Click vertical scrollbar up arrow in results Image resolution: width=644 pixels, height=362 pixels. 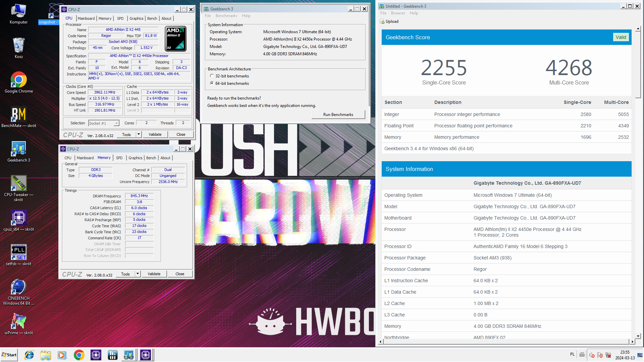(x=638, y=28)
